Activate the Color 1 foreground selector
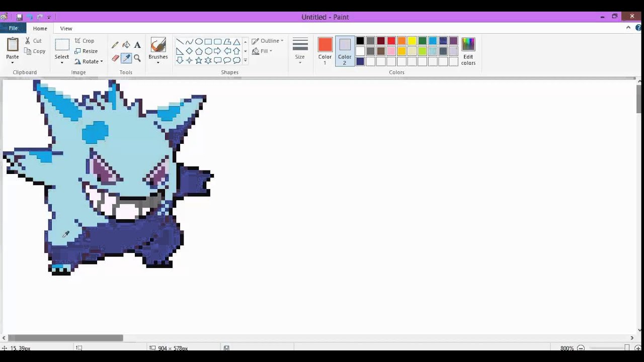The width and height of the screenshot is (644, 362). click(x=325, y=51)
